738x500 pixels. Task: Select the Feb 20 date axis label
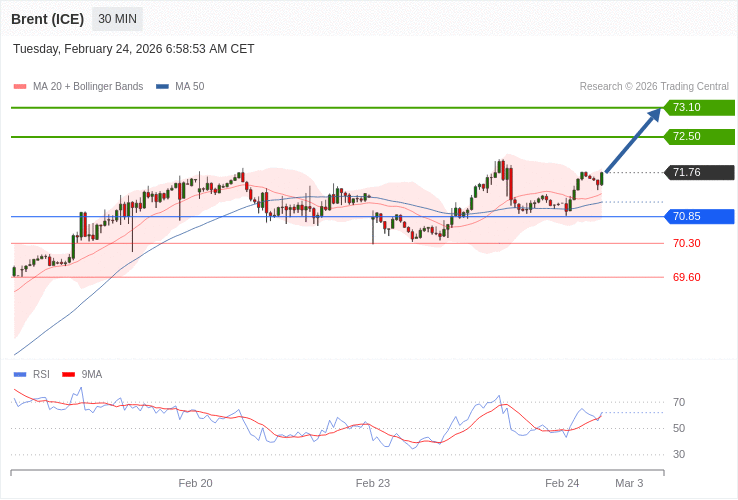pyautogui.click(x=195, y=483)
